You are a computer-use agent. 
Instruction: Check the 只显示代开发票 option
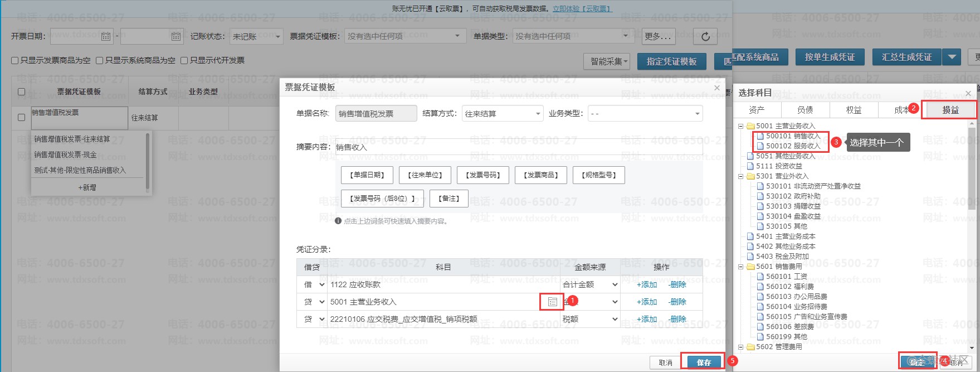pyautogui.click(x=184, y=60)
